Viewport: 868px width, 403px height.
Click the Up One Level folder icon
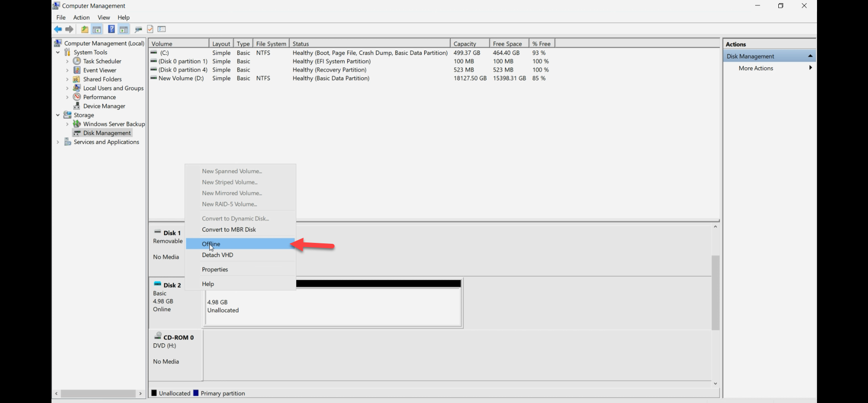point(85,29)
